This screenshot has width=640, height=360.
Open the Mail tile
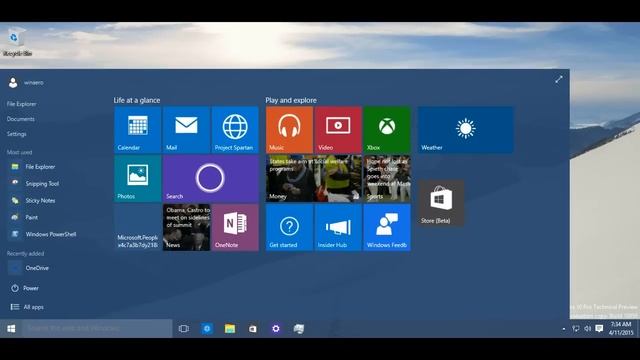tap(187, 130)
